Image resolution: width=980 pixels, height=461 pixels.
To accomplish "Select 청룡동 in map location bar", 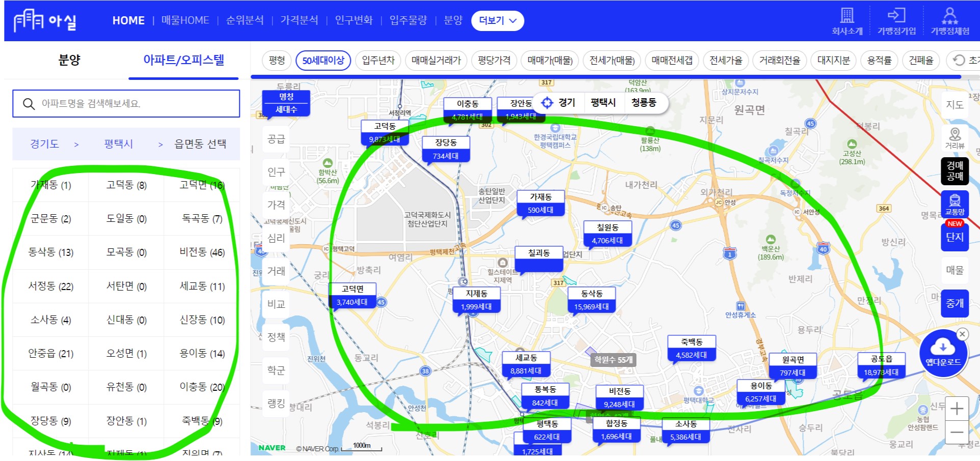I will pyautogui.click(x=644, y=102).
